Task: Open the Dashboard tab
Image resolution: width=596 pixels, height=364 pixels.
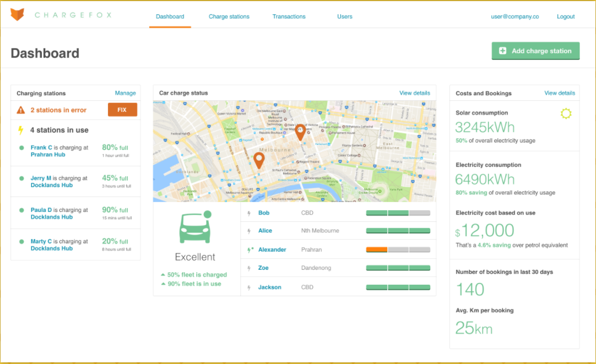Action: (x=170, y=17)
